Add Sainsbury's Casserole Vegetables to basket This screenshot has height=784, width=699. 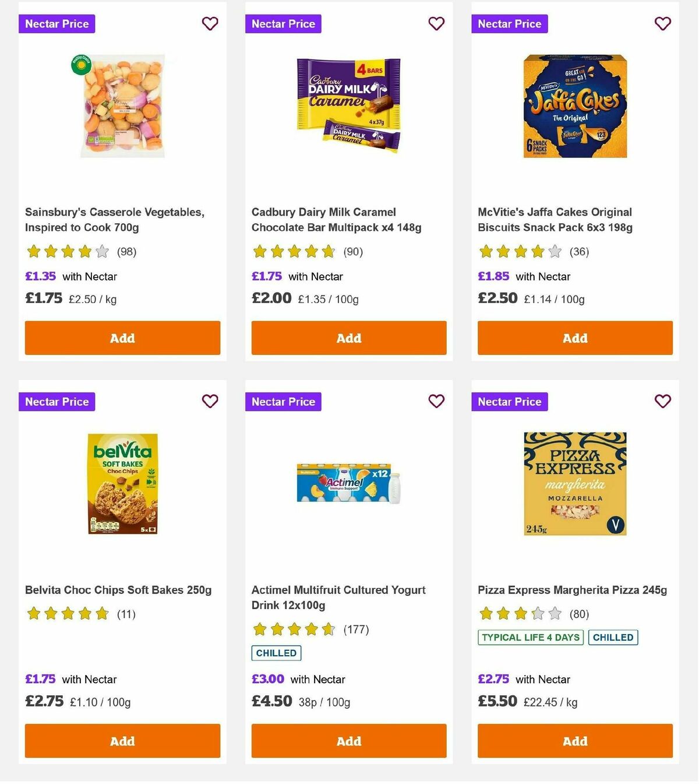tap(122, 337)
